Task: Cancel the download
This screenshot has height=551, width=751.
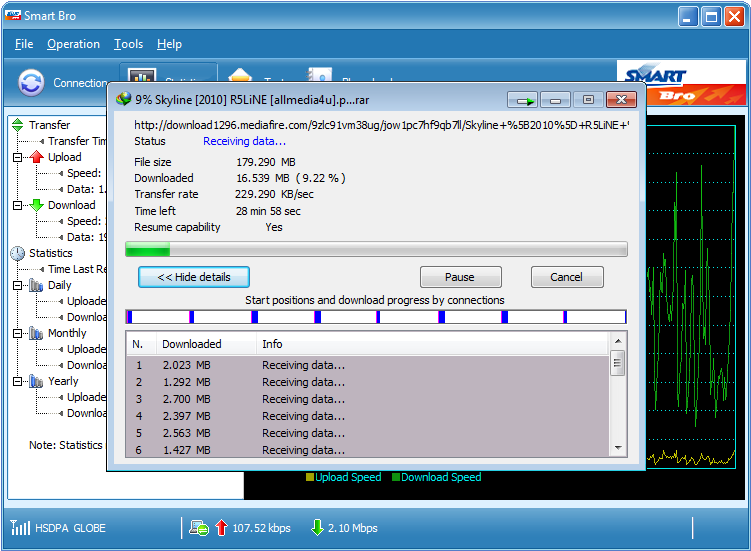Action: tap(567, 277)
